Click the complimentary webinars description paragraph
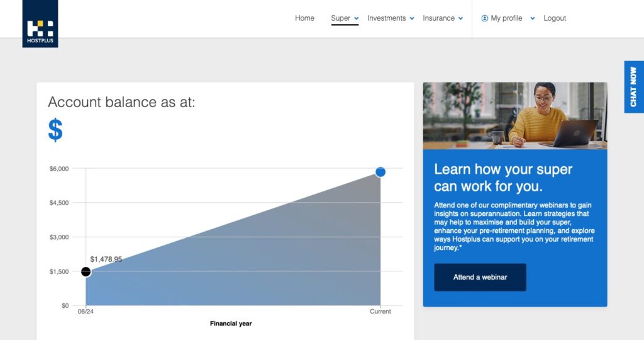The width and height of the screenshot is (644, 340). (514, 226)
